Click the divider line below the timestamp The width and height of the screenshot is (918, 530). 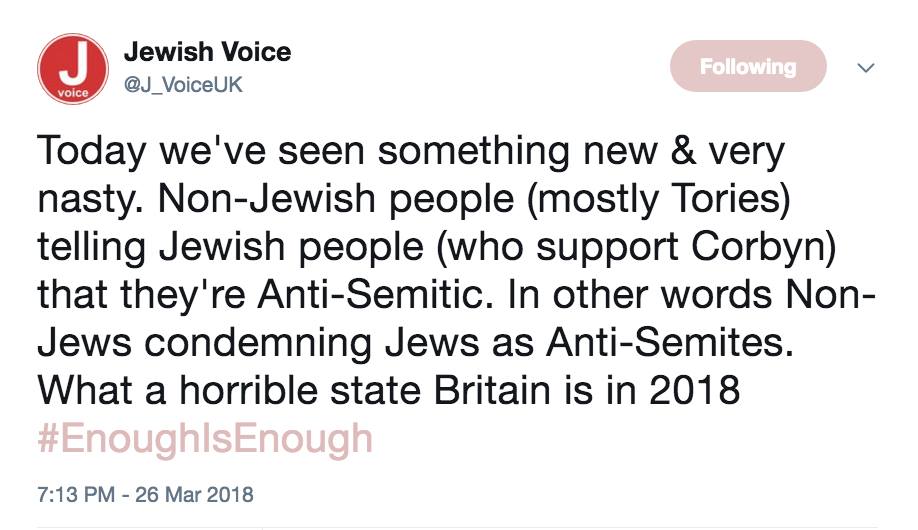pos(457,527)
